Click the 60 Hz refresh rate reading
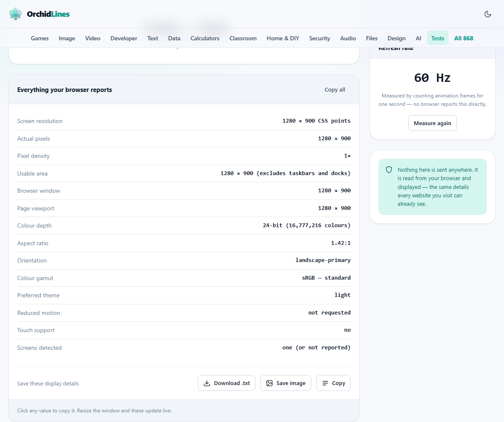The height and width of the screenshot is (422, 504). [x=432, y=78]
